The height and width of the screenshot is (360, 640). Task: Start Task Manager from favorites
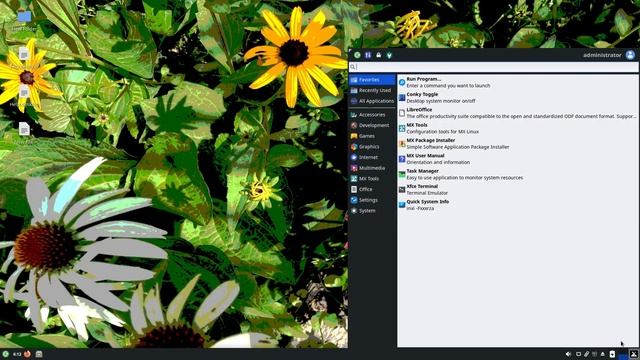coord(518,174)
